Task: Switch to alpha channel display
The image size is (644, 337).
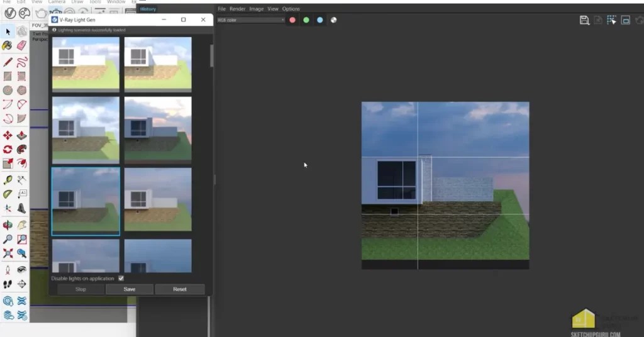Action: pos(333,19)
